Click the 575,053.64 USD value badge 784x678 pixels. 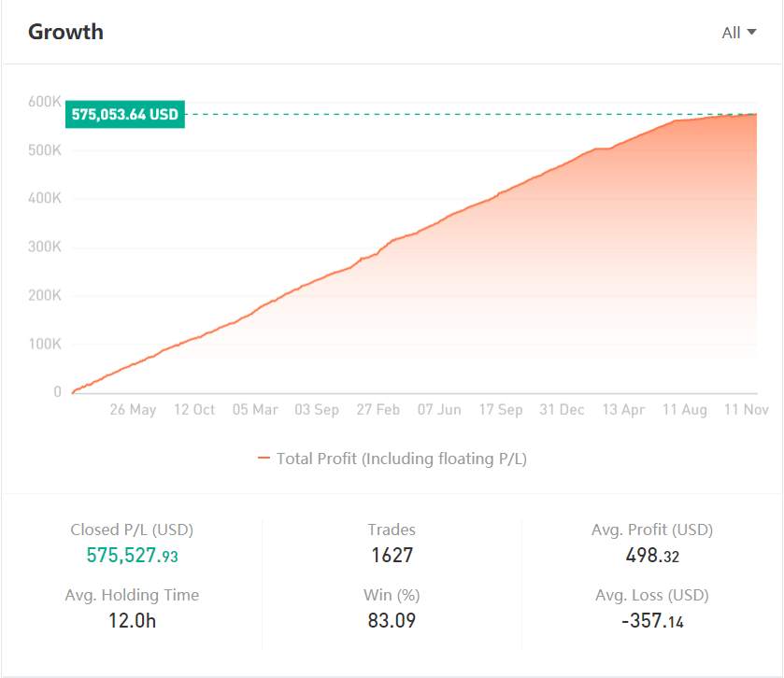pyautogui.click(x=125, y=115)
